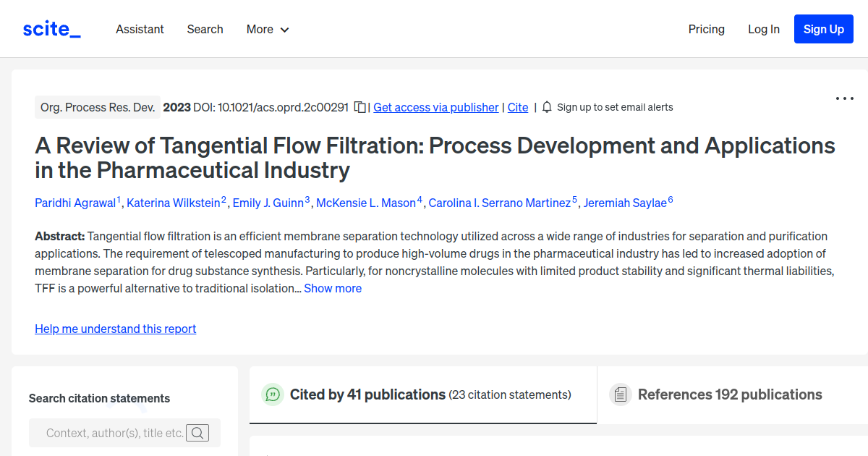Click the Cite link
Viewport: 868px width, 456px height.
click(517, 106)
